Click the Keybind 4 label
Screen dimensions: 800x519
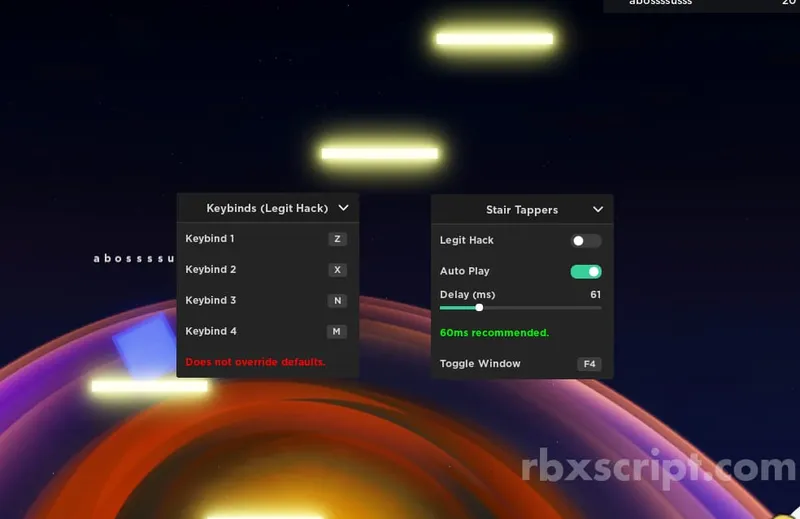pyautogui.click(x=211, y=331)
